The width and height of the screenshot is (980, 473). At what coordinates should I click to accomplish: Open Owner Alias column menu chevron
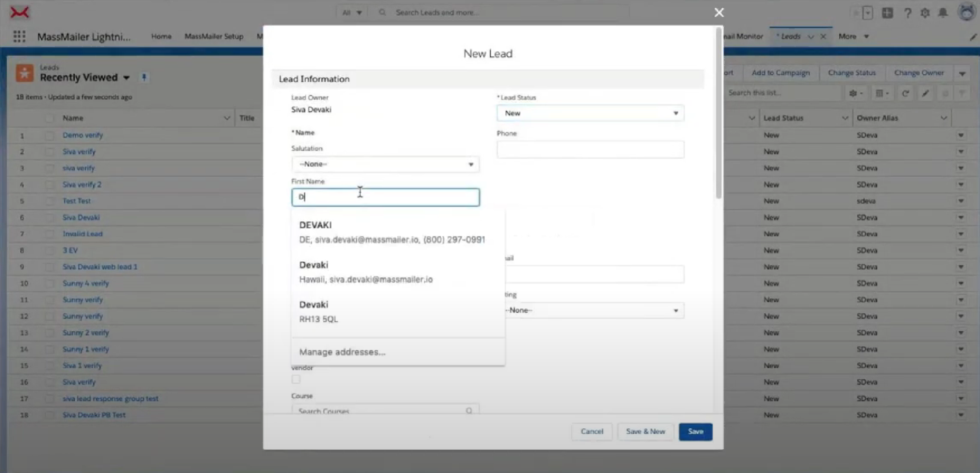point(944,118)
